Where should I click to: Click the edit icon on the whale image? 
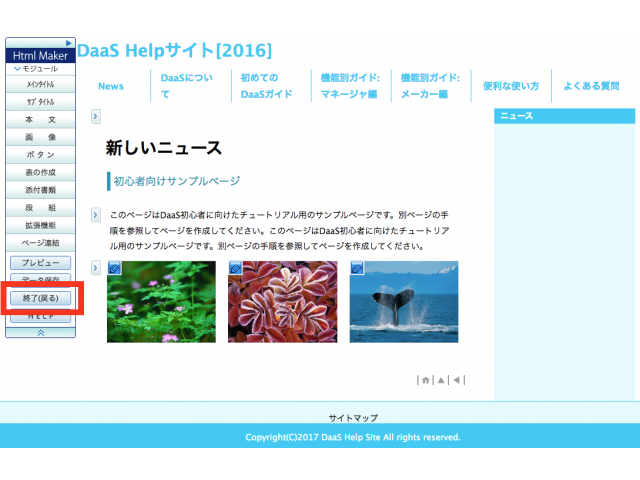[357, 268]
